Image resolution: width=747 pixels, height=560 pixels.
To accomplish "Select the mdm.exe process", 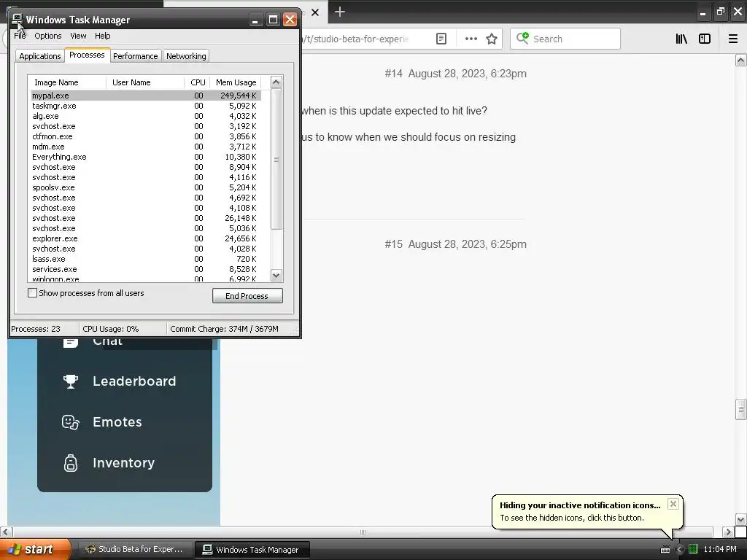I will point(146,147).
